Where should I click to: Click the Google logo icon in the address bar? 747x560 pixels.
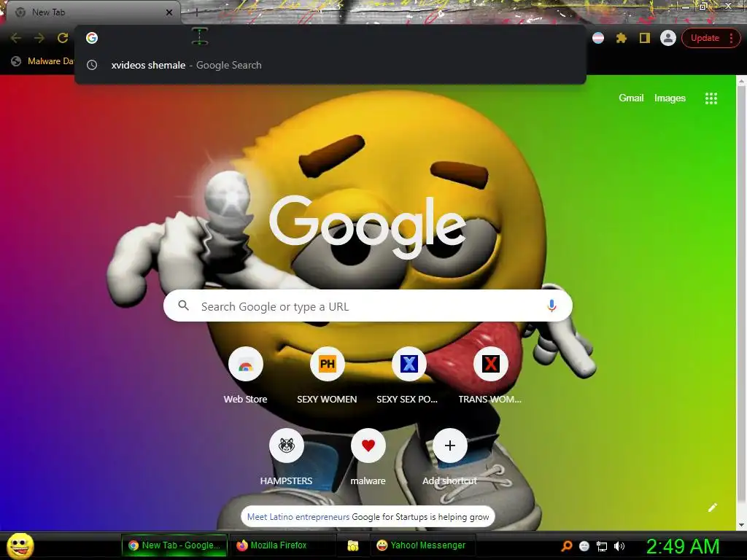point(92,38)
